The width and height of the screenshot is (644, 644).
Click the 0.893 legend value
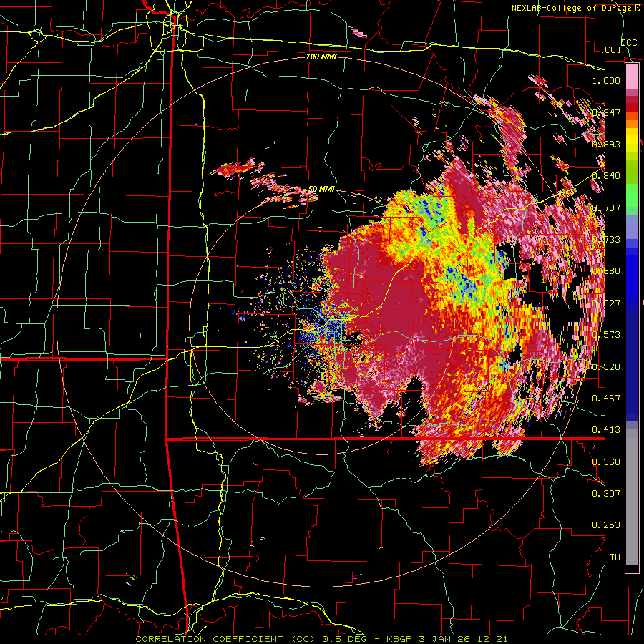coord(606,144)
